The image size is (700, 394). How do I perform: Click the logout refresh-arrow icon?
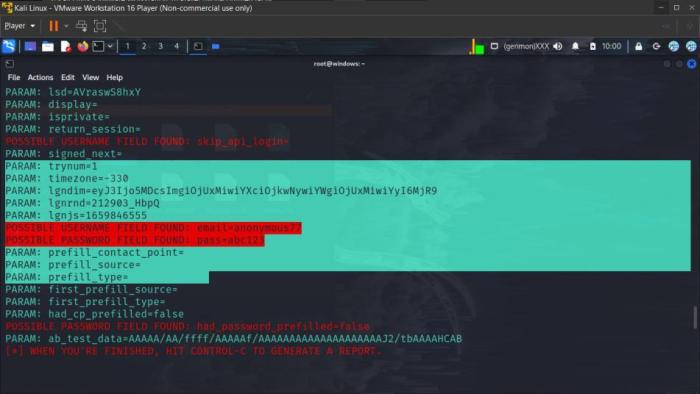[x=656, y=46]
